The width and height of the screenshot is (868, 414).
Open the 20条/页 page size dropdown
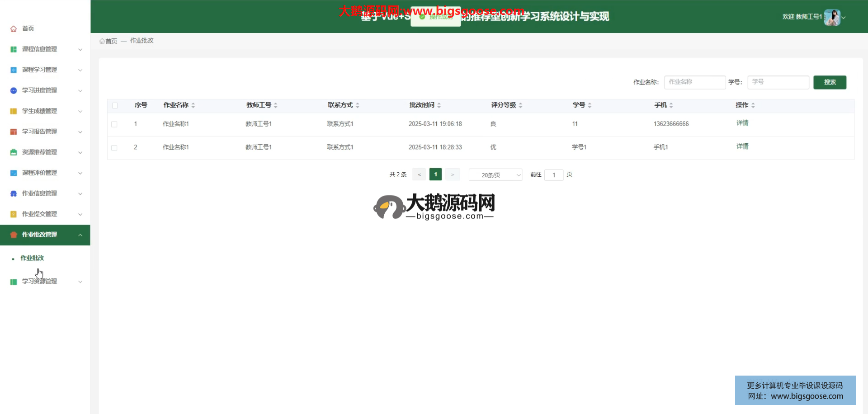(495, 175)
